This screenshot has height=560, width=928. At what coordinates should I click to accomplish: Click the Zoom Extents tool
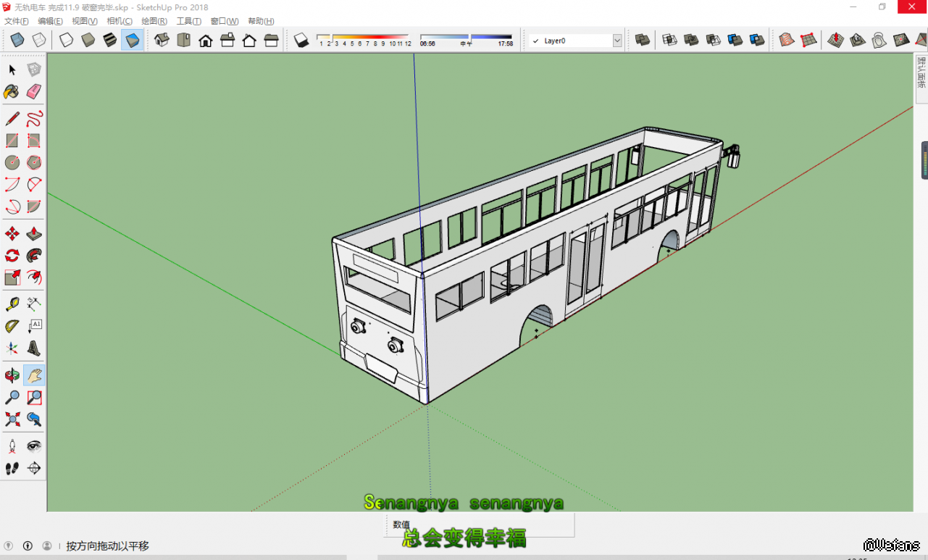pyautogui.click(x=12, y=419)
